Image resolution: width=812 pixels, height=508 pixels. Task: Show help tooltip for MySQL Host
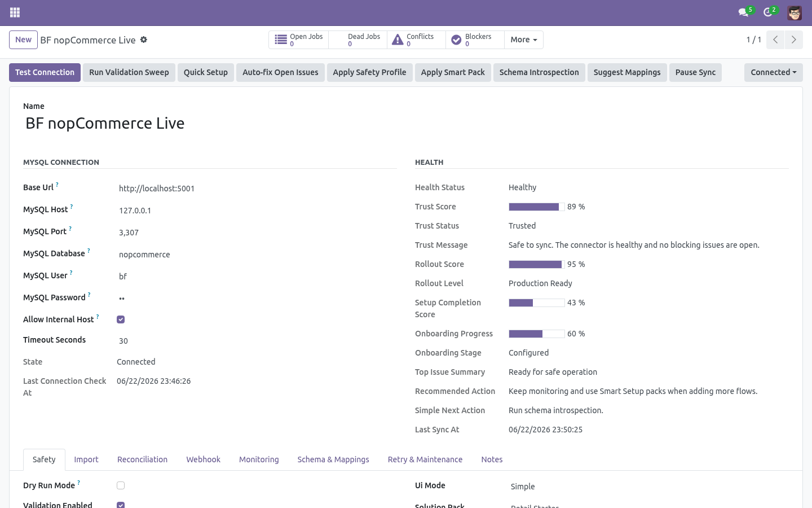coord(72,207)
